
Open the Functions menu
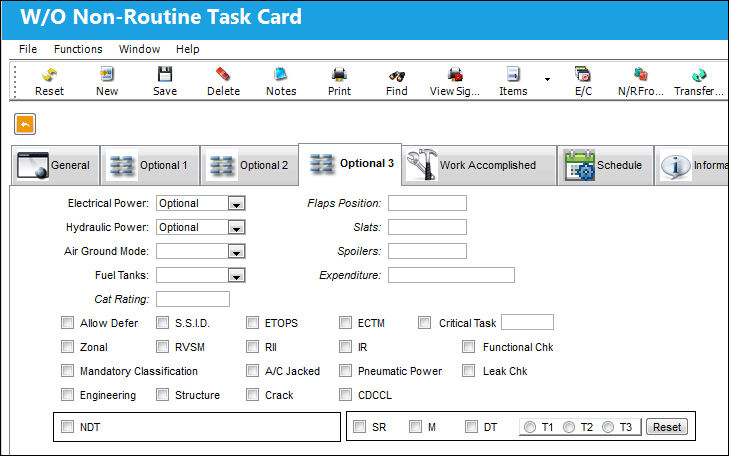point(78,49)
